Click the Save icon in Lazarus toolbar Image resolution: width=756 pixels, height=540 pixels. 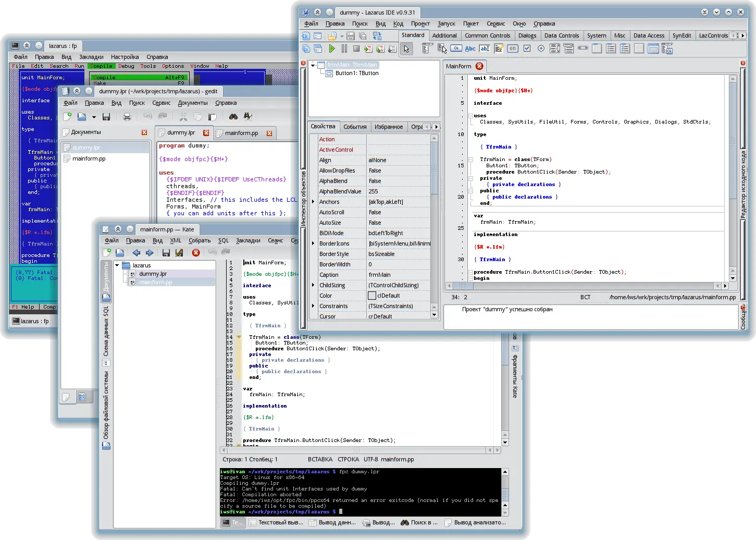coord(351,36)
